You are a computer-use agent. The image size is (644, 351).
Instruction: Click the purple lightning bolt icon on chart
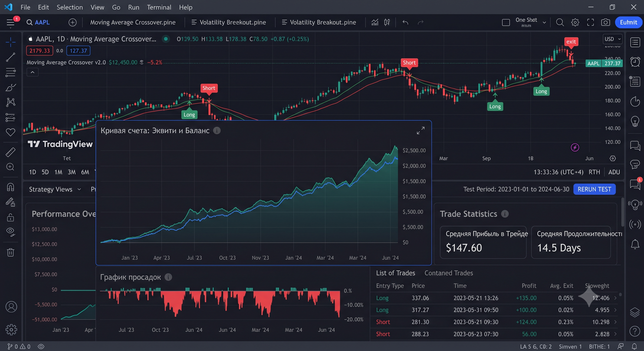(575, 147)
